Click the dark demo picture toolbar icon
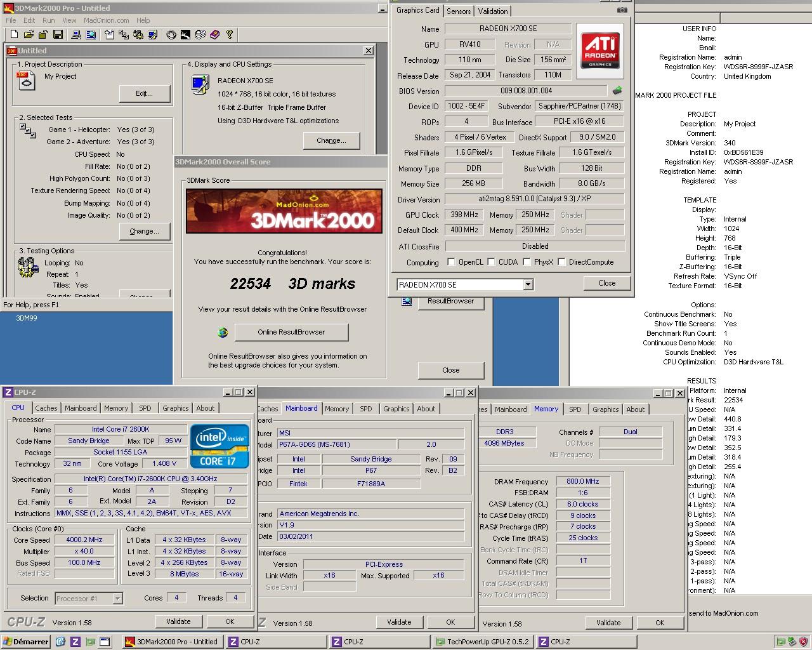This screenshot has height=650, width=812. 185,34
